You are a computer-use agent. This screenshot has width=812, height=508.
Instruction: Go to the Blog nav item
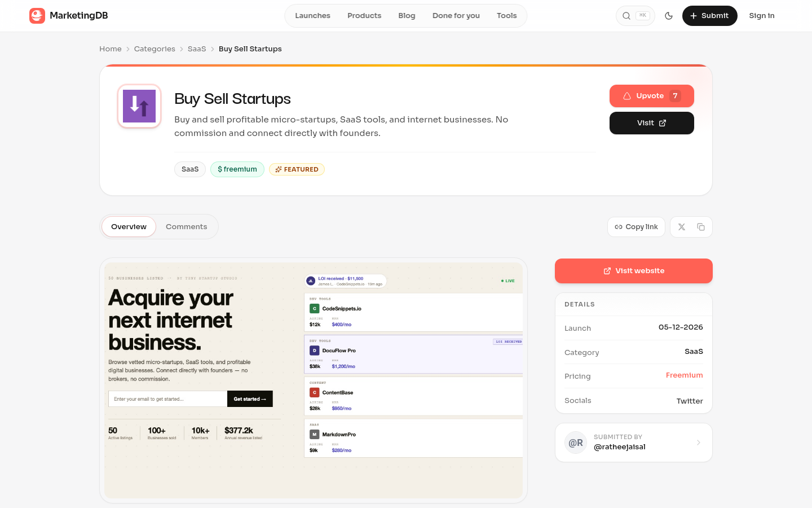pyautogui.click(x=407, y=16)
